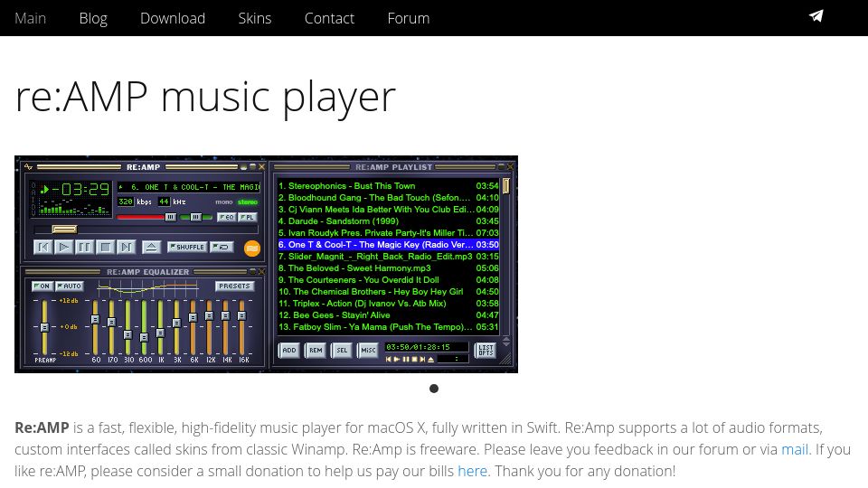This screenshot has width=868, height=488.
Task: Open the Blog page
Action: [x=93, y=18]
